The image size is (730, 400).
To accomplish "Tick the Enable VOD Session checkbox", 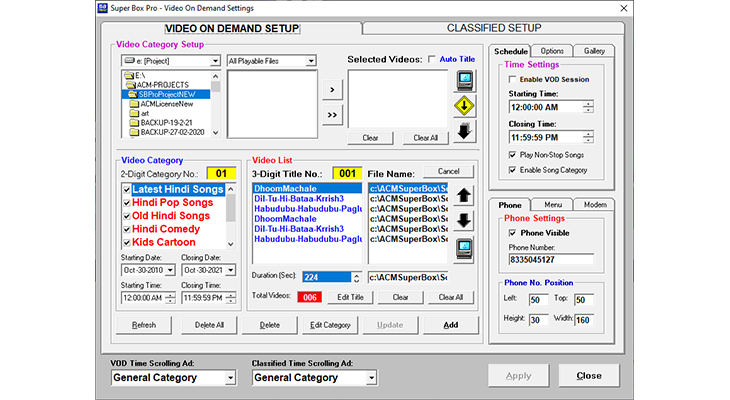I will click(514, 79).
